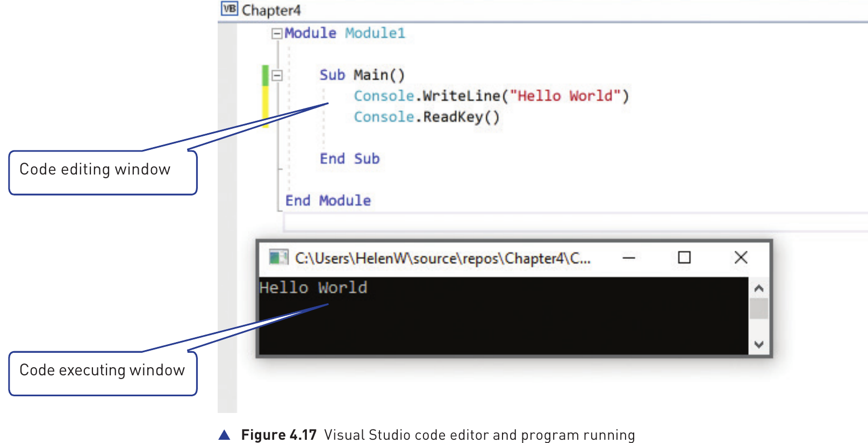Click the VB project icon beside Chapter4
The height and width of the screenshot is (443, 868).
(229, 9)
